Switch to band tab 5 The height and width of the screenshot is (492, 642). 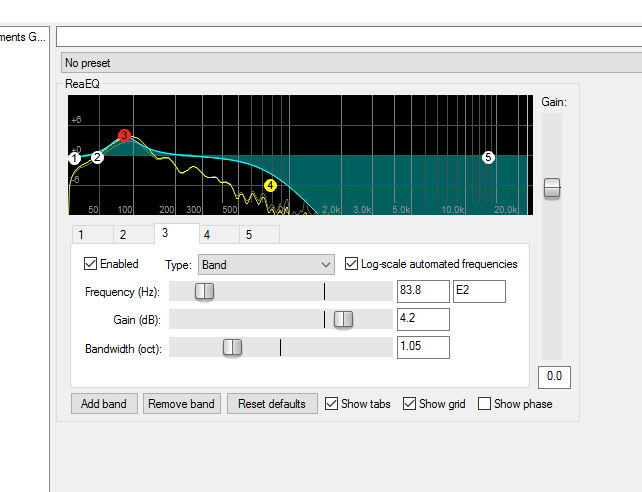pos(260,235)
